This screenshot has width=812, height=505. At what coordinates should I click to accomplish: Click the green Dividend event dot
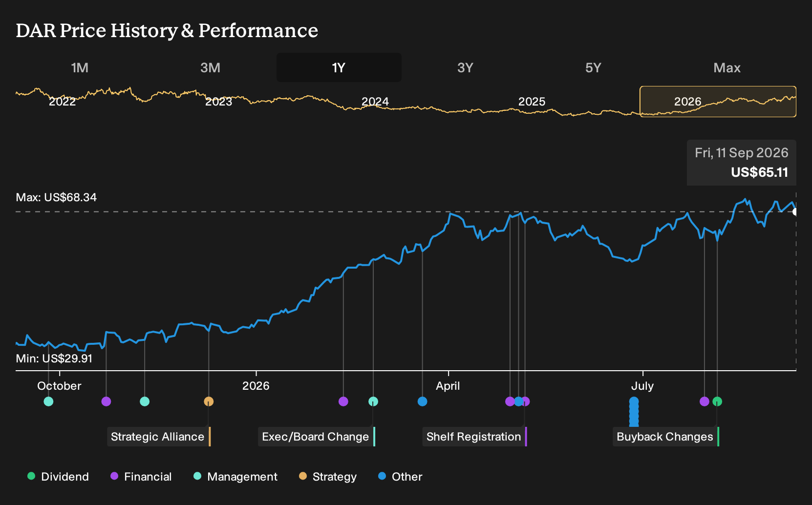tap(717, 401)
